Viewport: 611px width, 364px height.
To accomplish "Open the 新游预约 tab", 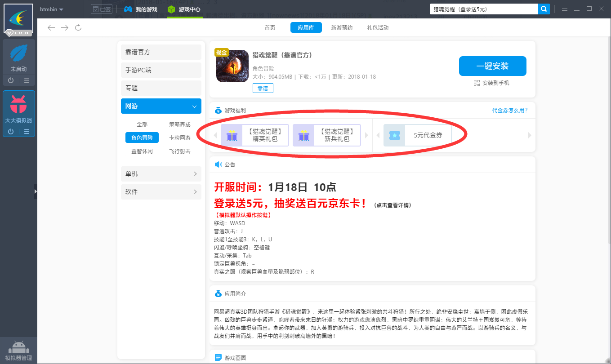I will coord(342,28).
